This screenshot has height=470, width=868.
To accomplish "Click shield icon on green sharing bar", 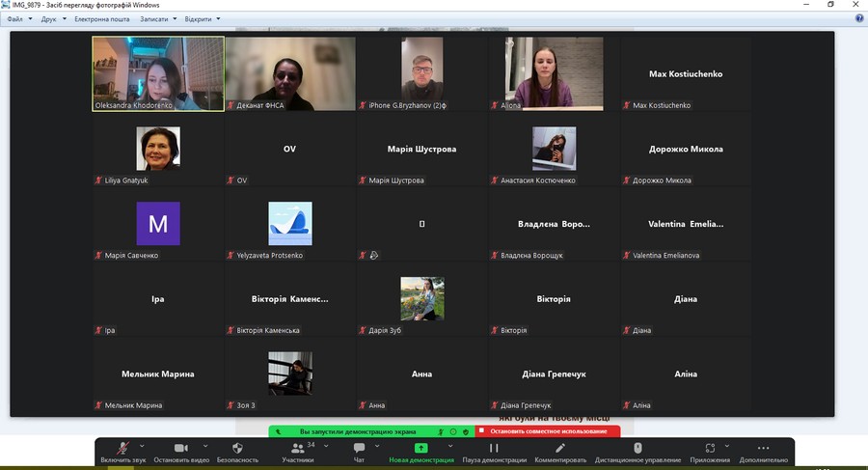I will (466, 431).
